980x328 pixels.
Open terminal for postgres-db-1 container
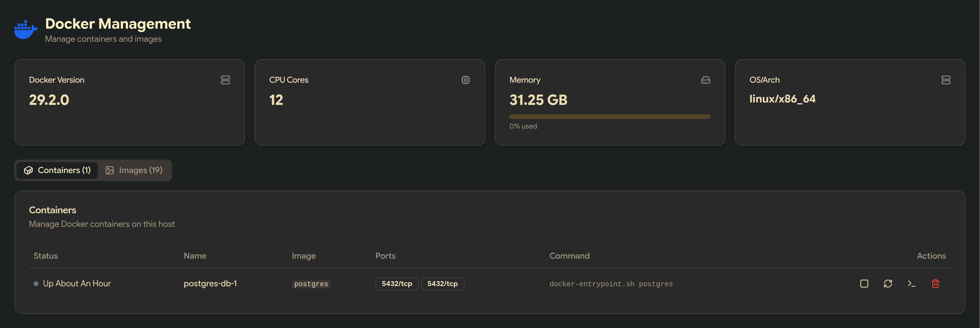[911, 284]
